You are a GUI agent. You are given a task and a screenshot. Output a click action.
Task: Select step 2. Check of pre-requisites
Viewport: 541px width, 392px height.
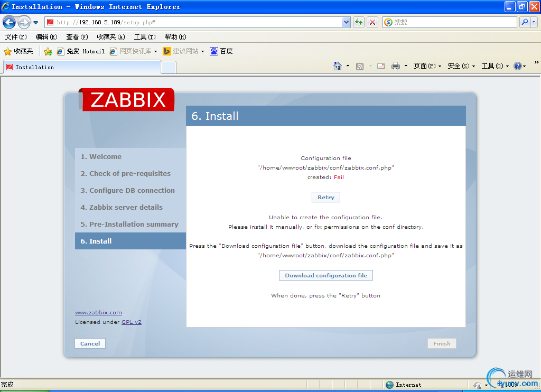[126, 174]
